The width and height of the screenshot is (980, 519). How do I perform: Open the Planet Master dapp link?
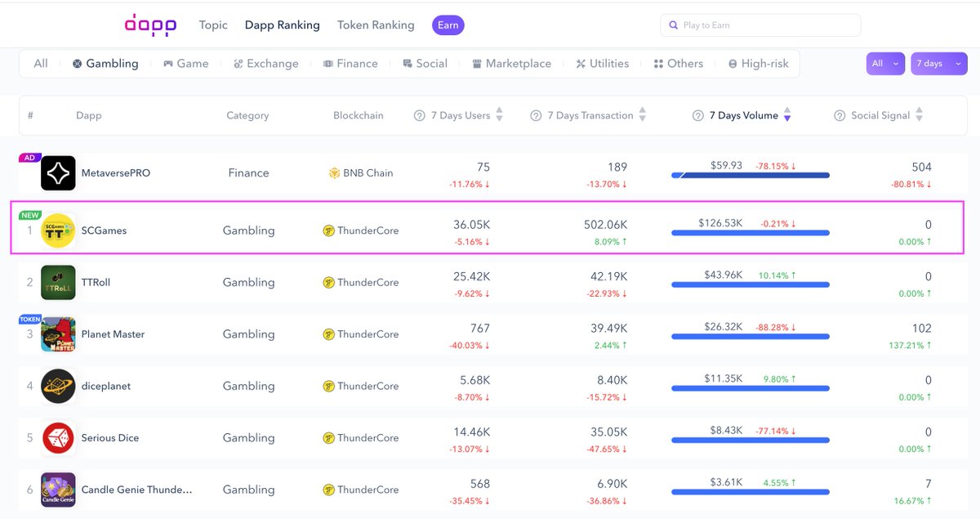[x=113, y=334]
